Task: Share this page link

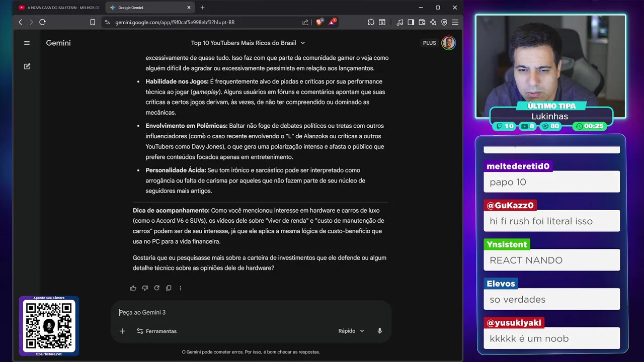Action: coord(305,22)
